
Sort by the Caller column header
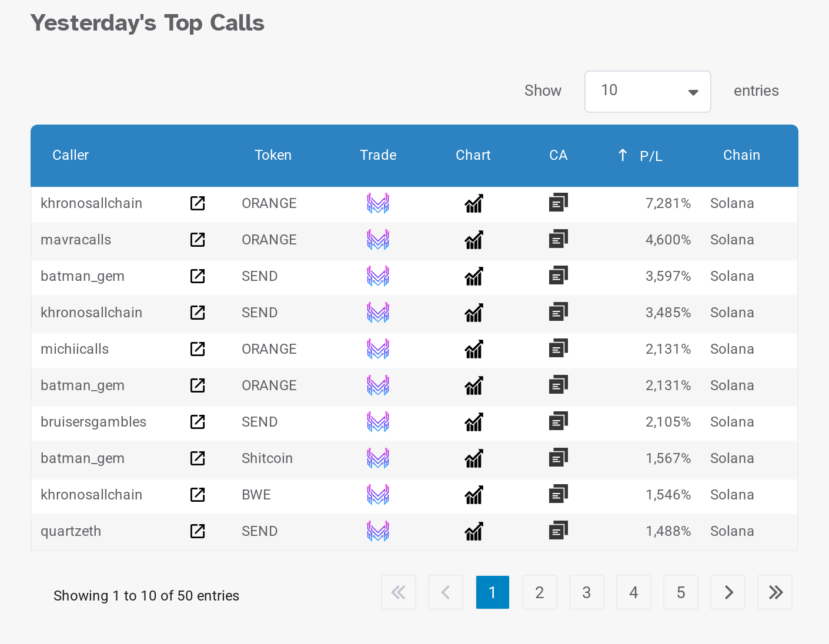coord(71,155)
